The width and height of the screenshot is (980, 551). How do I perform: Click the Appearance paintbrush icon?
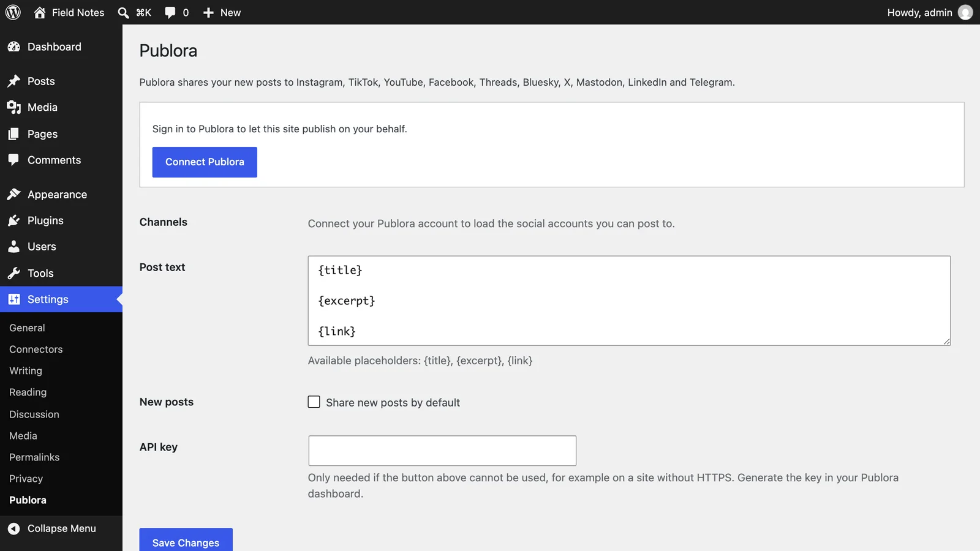pyautogui.click(x=14, y=194)
